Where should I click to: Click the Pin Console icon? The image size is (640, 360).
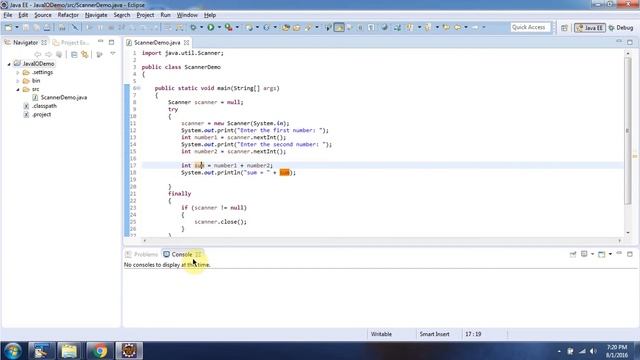coord(573,254)
